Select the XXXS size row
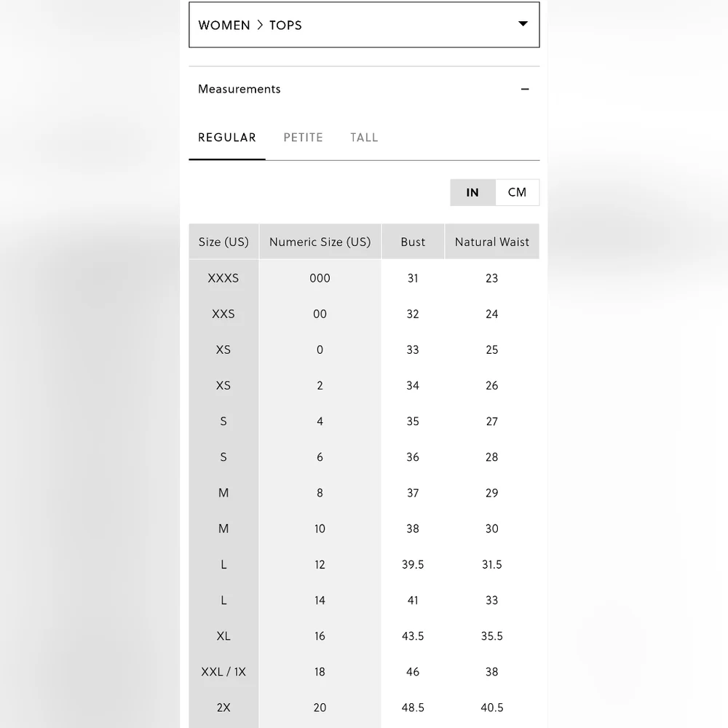The image size is (728, 728). (364, 278)
